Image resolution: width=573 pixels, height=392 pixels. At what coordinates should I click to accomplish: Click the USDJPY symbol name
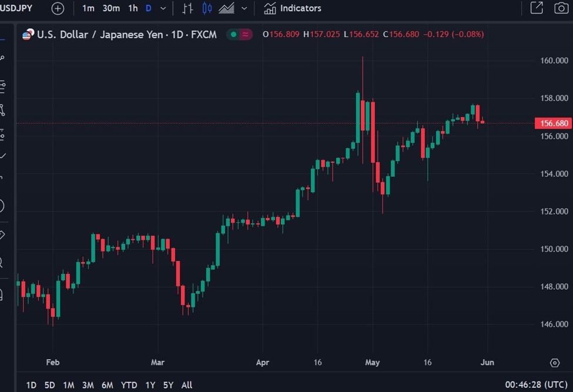pos(16,8)
